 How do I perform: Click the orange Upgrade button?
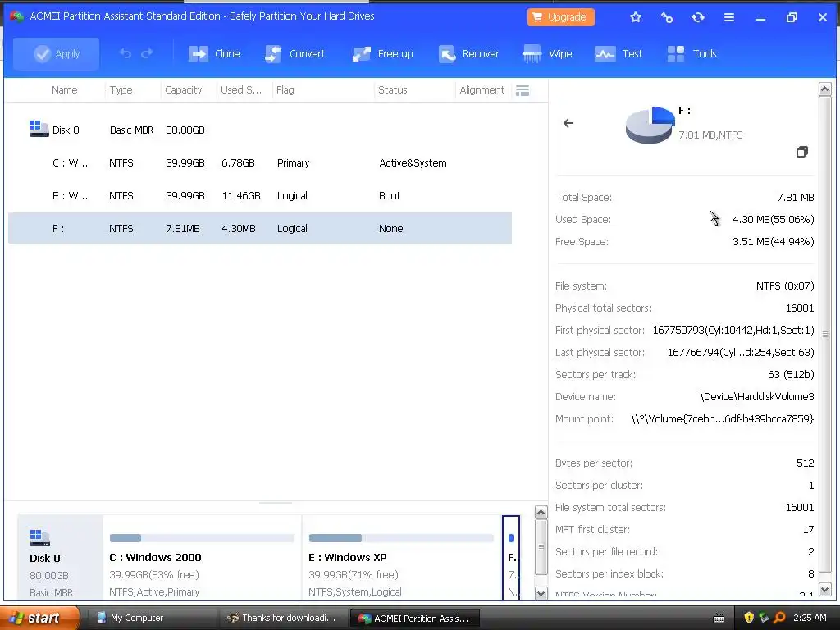pos(561,17)
